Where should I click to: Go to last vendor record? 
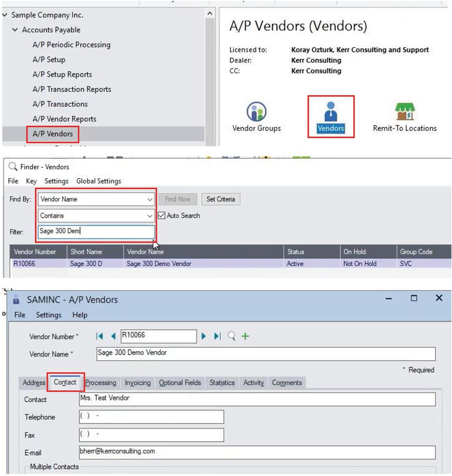217,336
